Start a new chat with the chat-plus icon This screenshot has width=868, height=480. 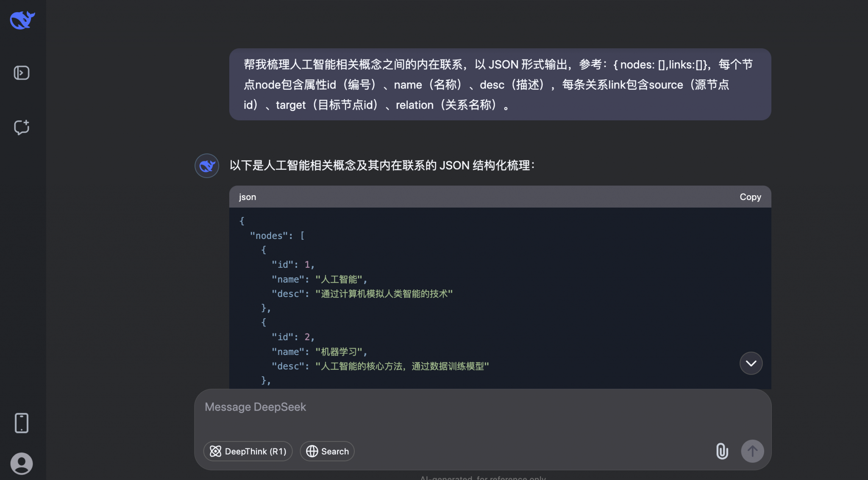21,127
